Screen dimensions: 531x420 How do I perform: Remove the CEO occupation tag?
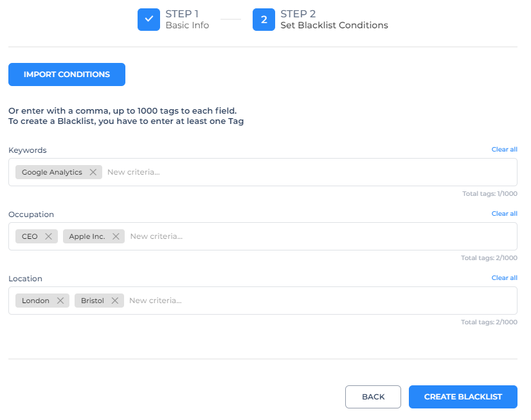[48, 236]
